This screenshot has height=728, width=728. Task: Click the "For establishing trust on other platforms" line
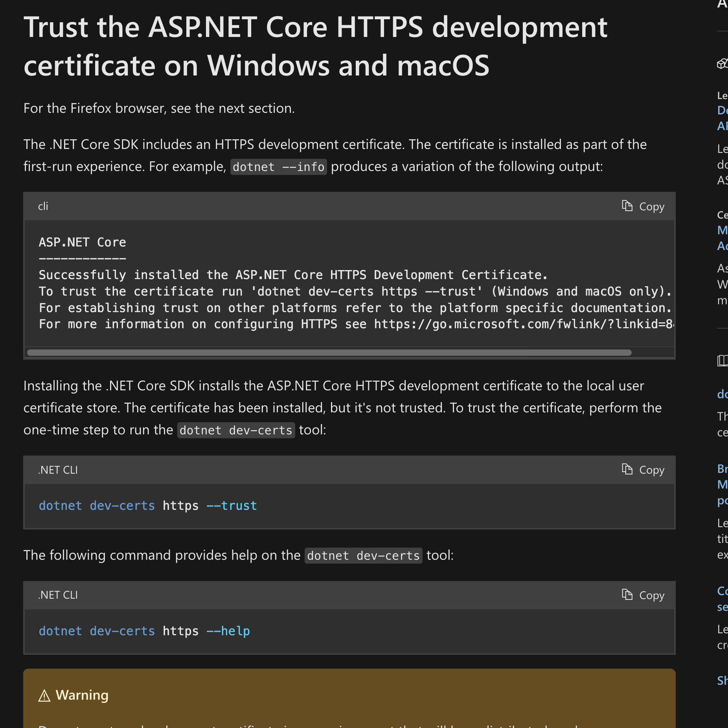tap(356, 308)
